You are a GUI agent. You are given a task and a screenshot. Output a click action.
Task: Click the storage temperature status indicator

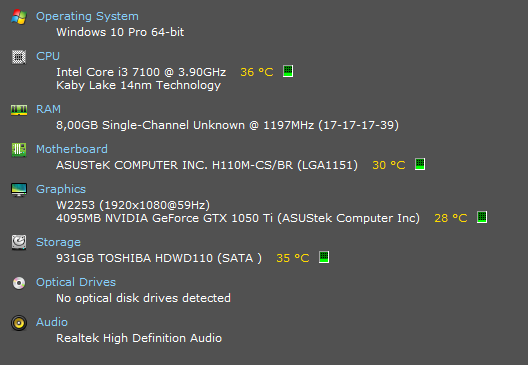[x=324, y=257]
